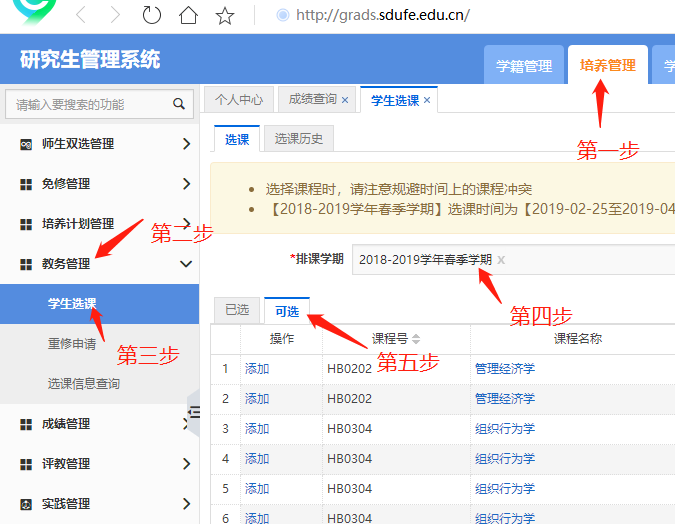675x524 pixels.
Task: Click the browser home icon
Action: [188, 15]
